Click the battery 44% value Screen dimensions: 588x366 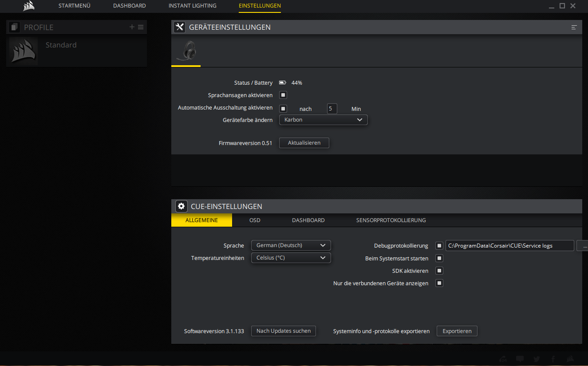(297, 83)
